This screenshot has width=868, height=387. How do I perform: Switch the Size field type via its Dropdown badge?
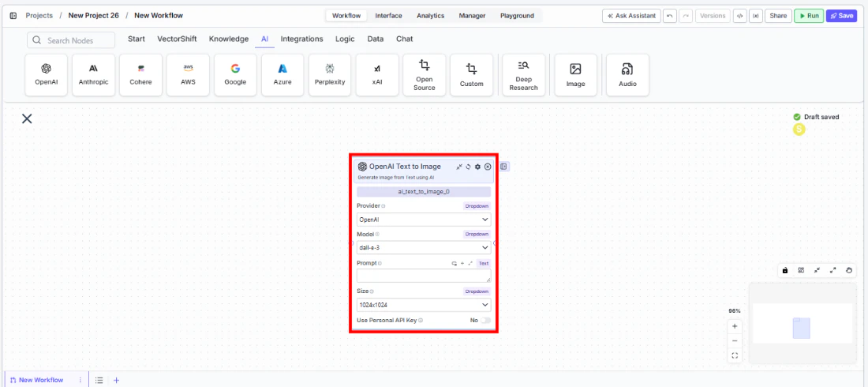click(477, 291)
